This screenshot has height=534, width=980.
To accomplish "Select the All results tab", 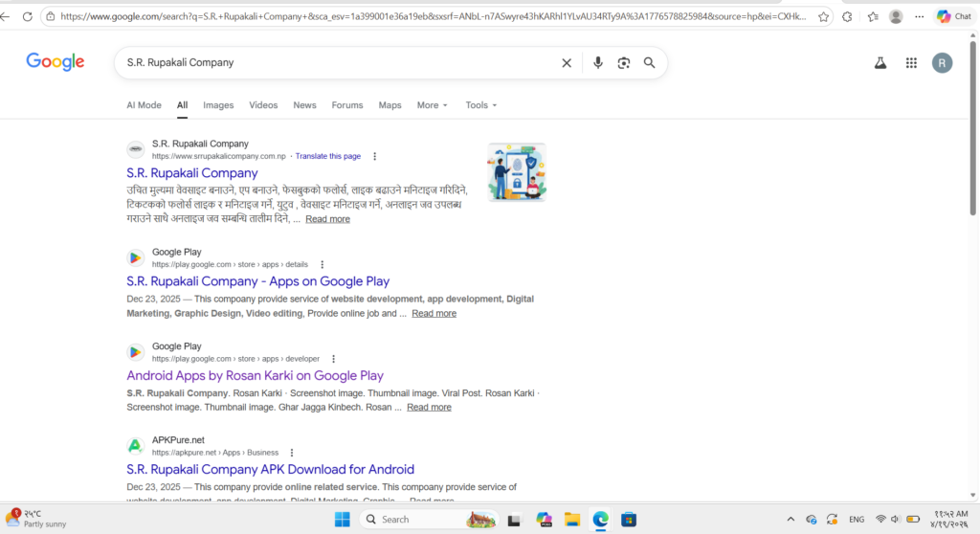I will coord(182,105).
